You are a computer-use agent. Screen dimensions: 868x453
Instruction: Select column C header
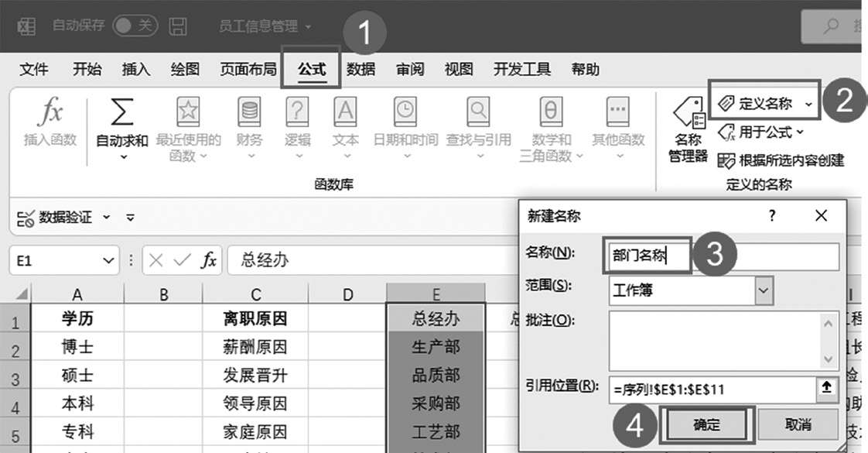(x=255, y=294)
